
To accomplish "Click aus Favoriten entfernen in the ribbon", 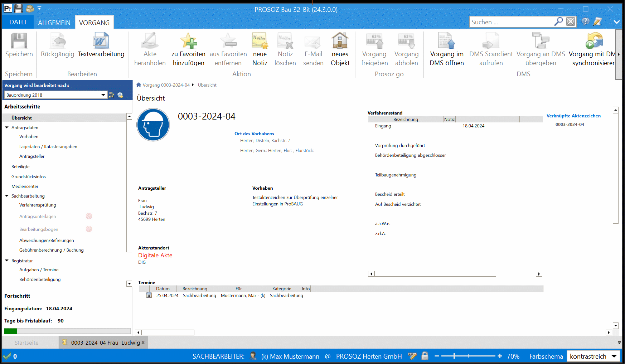I will click(228, 49).
